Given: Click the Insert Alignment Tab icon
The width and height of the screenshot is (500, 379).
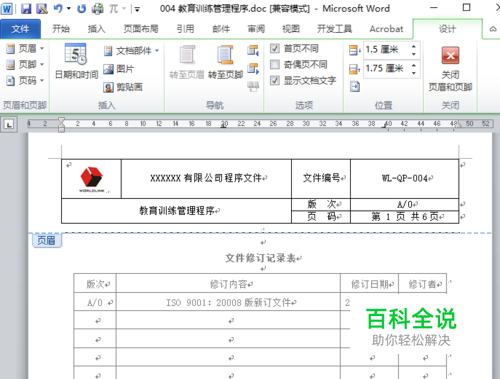Looking at the screenshot, I should pyautogui.click(x=355, y=87).
